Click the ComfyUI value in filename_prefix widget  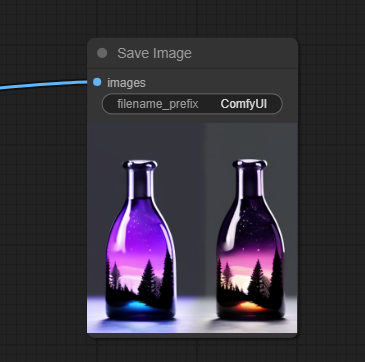244,104
